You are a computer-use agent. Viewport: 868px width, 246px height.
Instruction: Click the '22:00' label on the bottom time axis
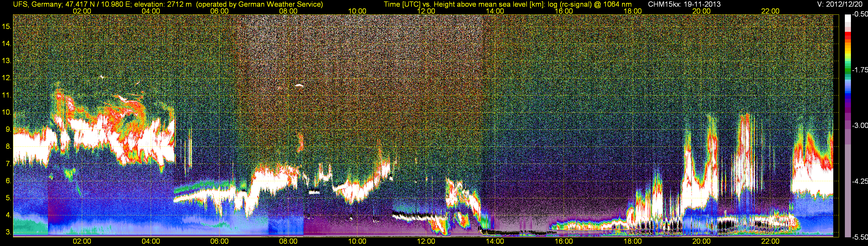click(x=770, y=241)
